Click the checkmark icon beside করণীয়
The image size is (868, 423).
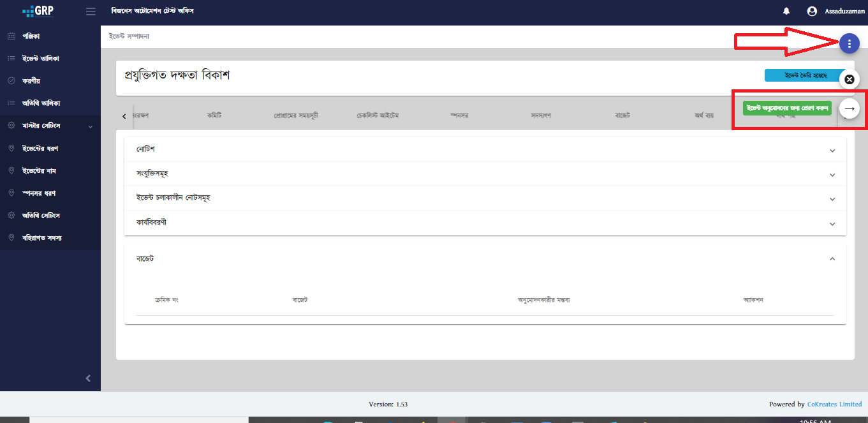click(11, 81)
